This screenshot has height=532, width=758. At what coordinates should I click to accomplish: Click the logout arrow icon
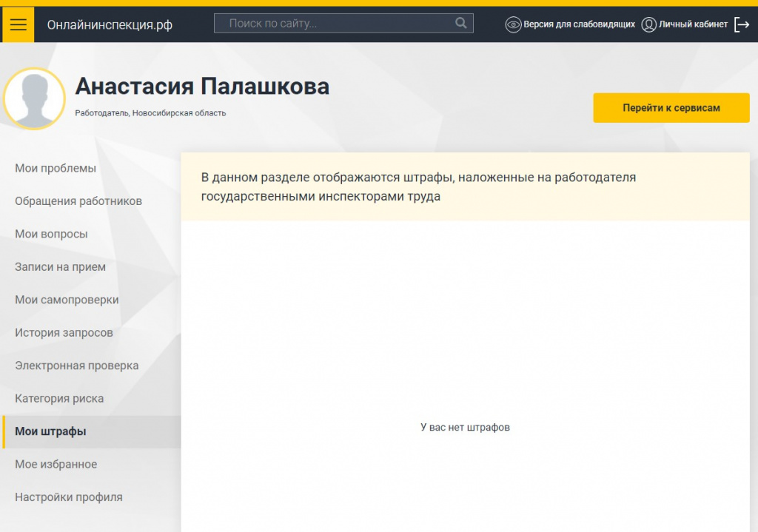pos(742,24)
